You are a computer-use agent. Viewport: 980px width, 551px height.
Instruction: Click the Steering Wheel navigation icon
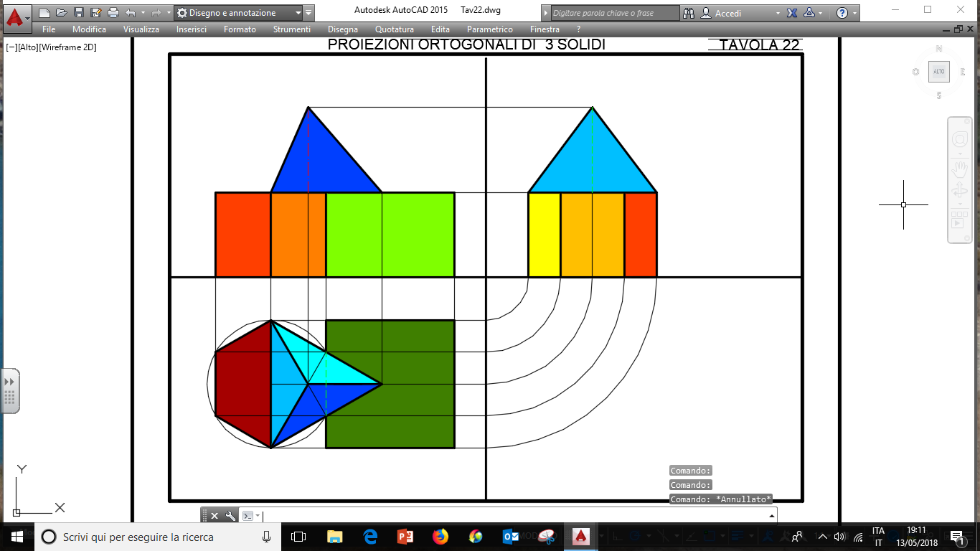tap(959, 140)
